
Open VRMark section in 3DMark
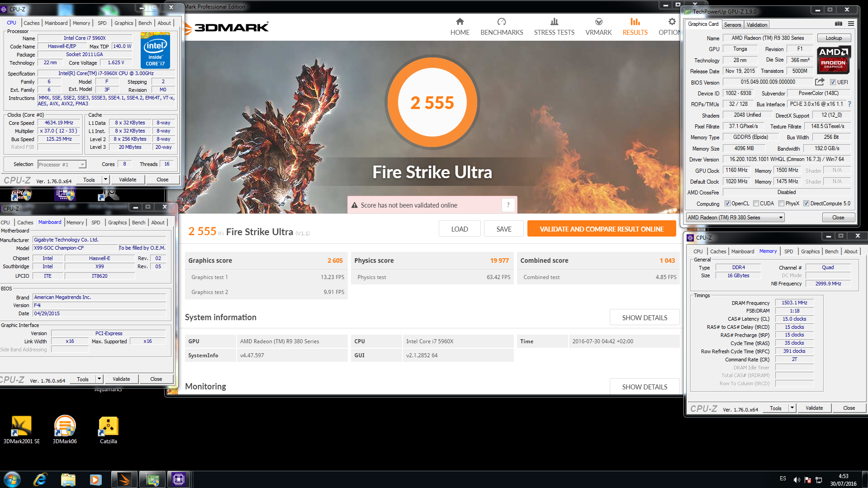(x=598, y=27)
